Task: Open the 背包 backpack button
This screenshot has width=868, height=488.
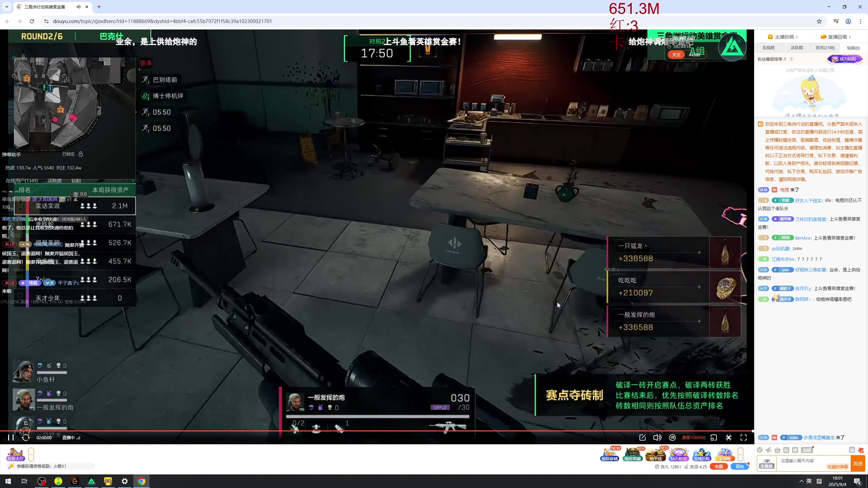Action: click(739, 467)
